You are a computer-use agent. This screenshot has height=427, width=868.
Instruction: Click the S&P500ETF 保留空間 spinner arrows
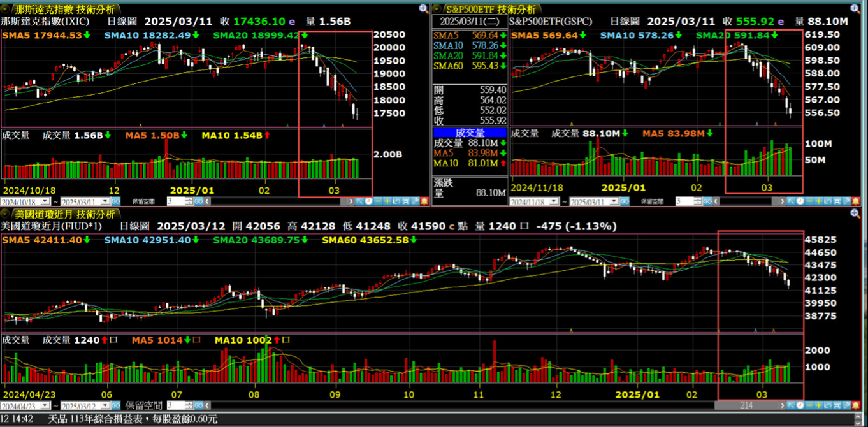click(697, 201)
